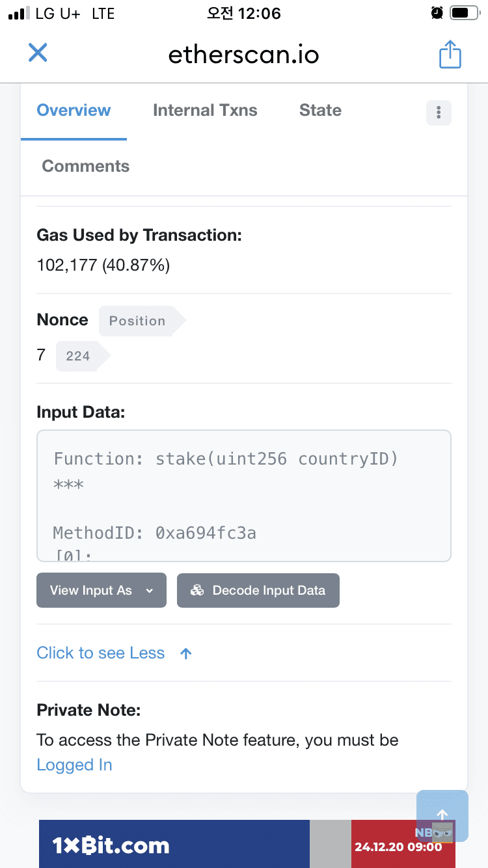Tap the scroll-to-top arrow button
Image resolution: width=488 pixels, height=868 pixels.
(x=442, y=816)
